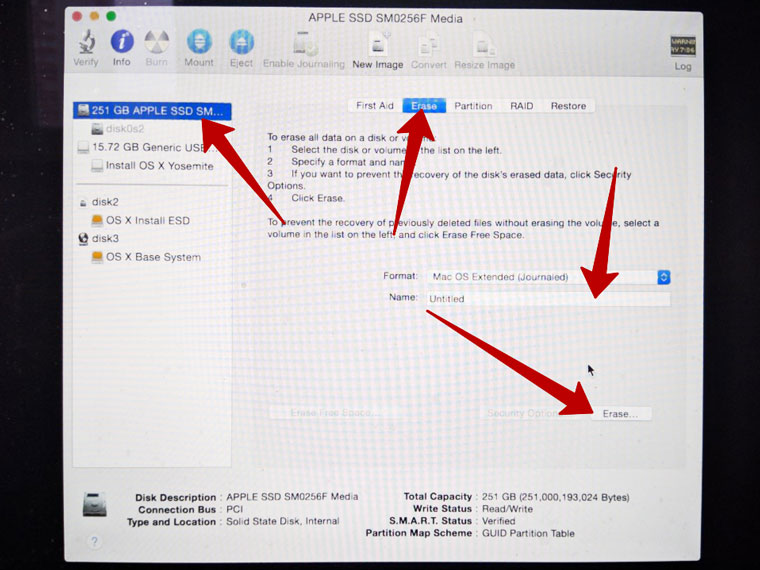The image size is (760, 570).
Task: Click the Total Capacity '251 GB' value
Action: [555, 497]
